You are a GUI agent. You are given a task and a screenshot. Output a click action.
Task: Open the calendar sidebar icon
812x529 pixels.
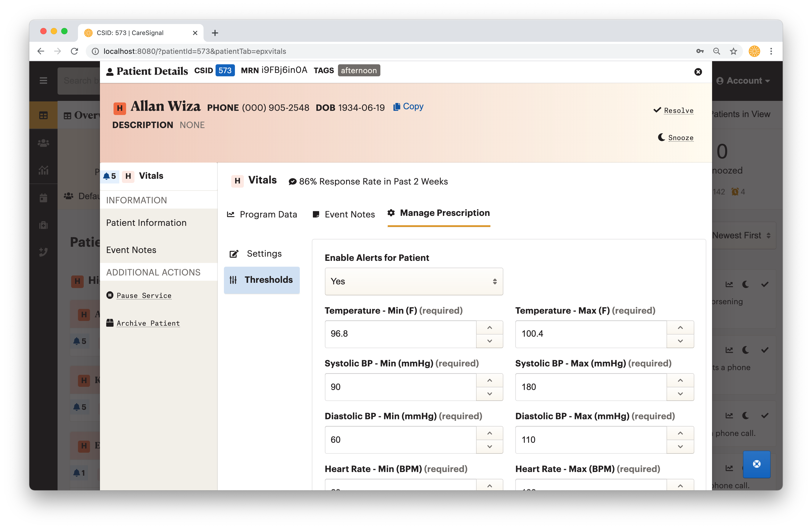point(43,198)
